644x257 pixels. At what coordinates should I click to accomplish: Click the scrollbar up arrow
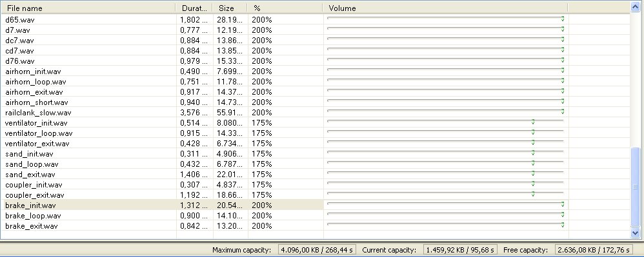(635, 6)
